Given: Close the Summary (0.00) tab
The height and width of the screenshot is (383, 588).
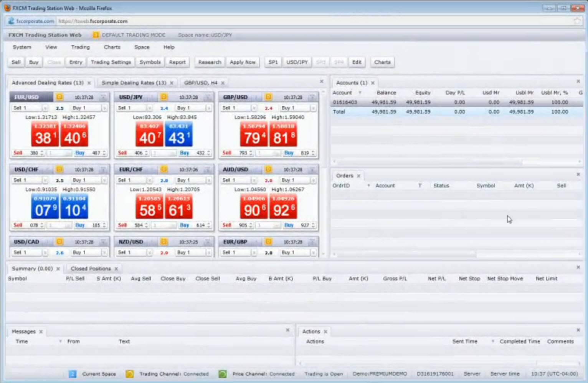Looking at the screenshot, I should (x=58, y=269).
